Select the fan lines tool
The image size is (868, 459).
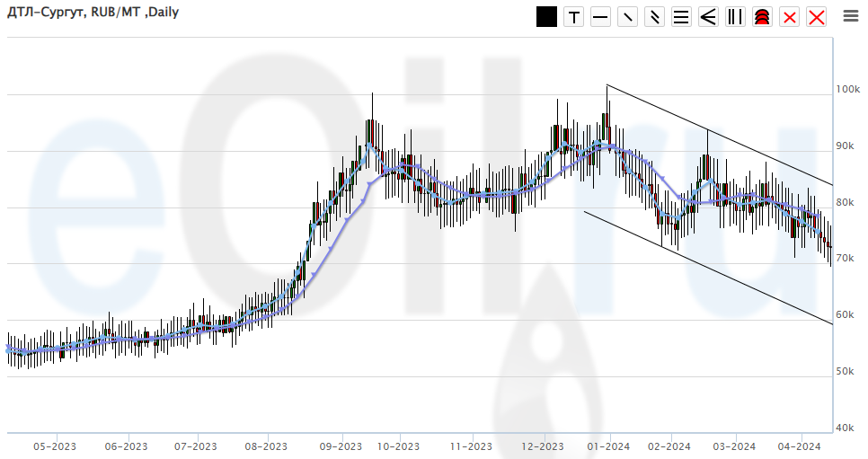(x=708, y=17)
